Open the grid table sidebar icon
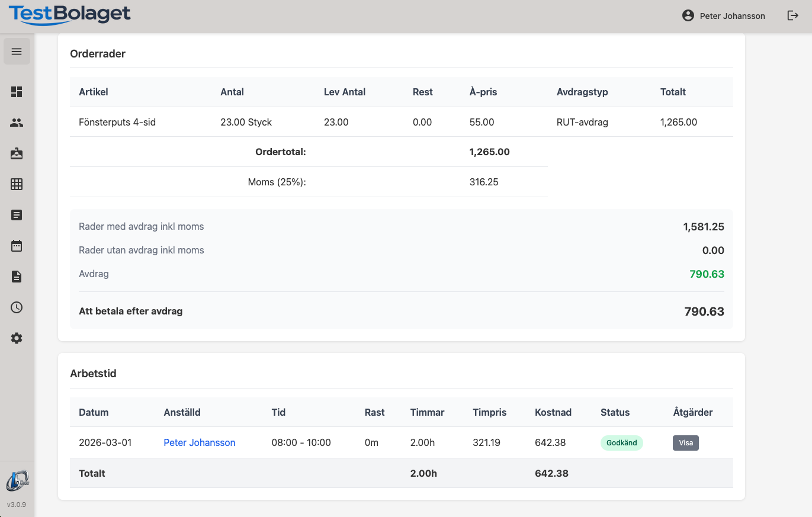The height and width of the screenshot is (517, 812). (x=17, y=184)
